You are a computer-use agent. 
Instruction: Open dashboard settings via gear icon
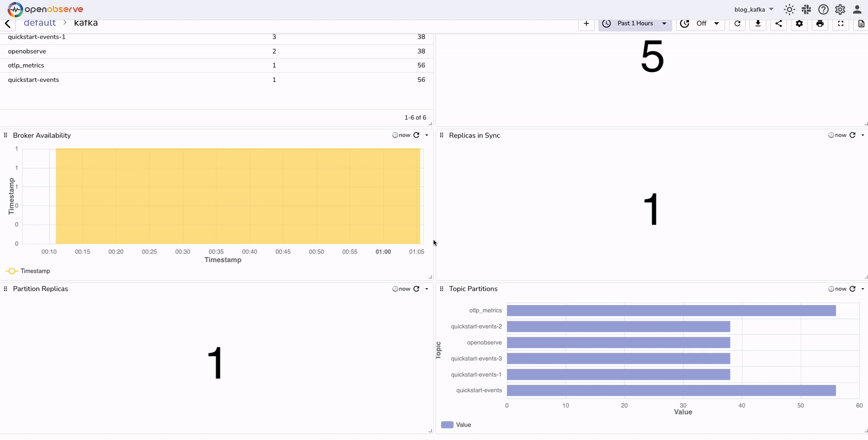[799, 24]
